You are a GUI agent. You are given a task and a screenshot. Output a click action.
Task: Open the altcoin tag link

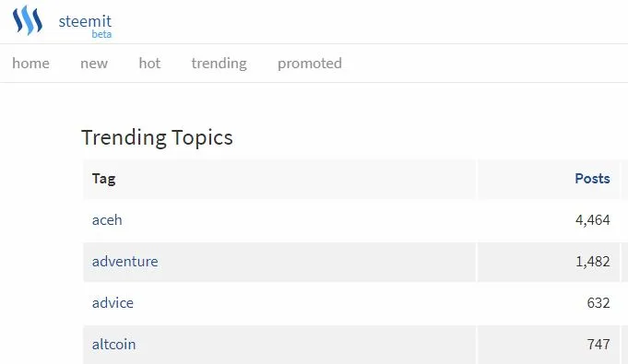[113, 345]
